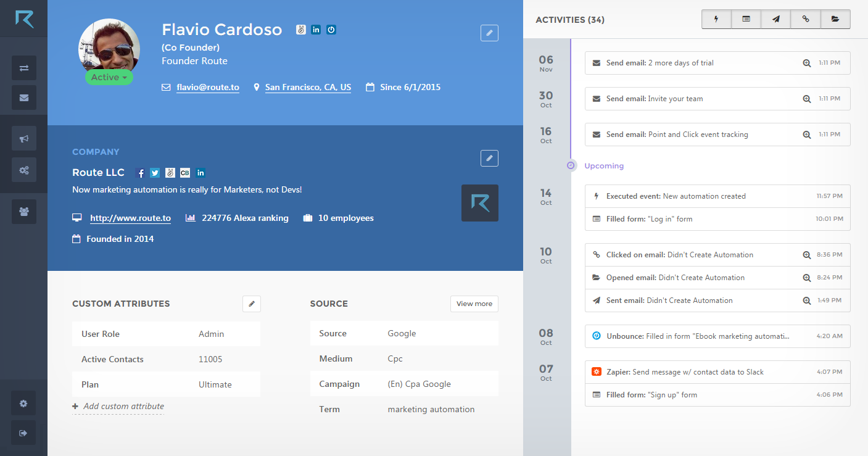Select the Term marketing automation row

[404, 409]
